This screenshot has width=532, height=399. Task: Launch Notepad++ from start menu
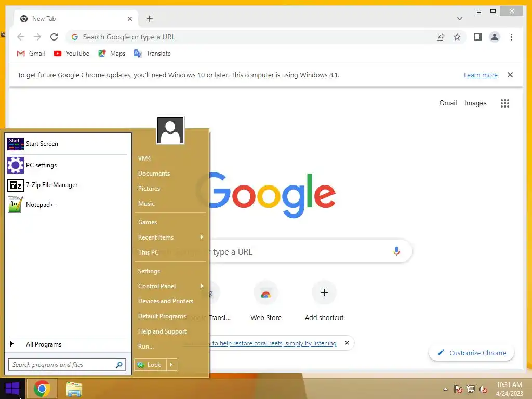pos(67,205)
